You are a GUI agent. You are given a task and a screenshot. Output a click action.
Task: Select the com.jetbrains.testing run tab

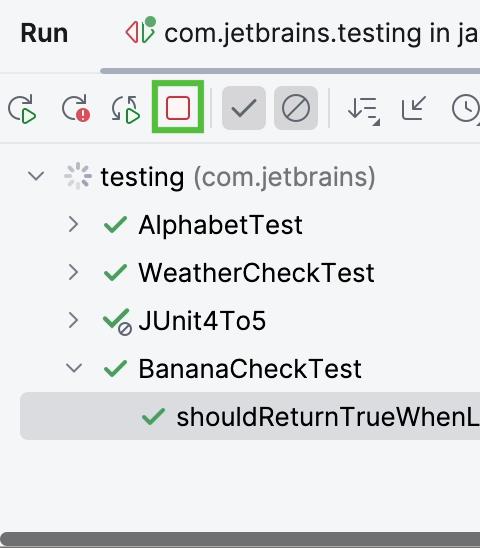302,33
